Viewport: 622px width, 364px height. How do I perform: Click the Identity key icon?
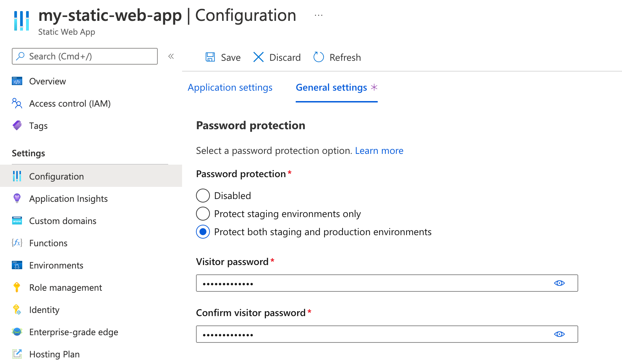click(17, 309)
